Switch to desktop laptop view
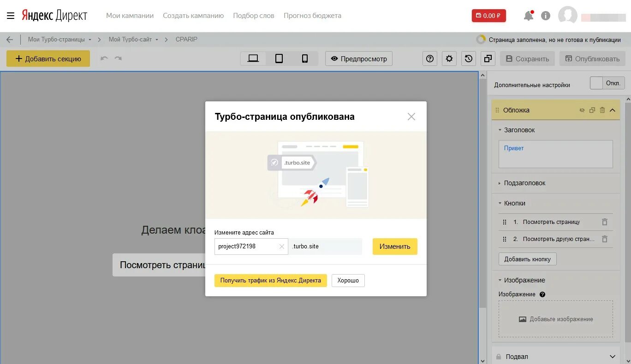631x364 pixels. coord(253,59)
